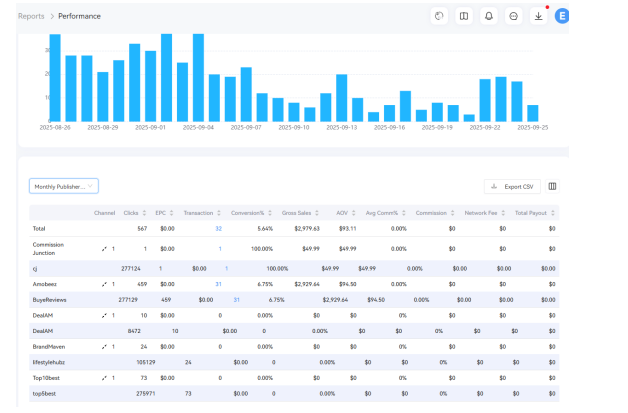Open the notifications bell
This screenshot has height=413, width=628.
tap(489, 16)
